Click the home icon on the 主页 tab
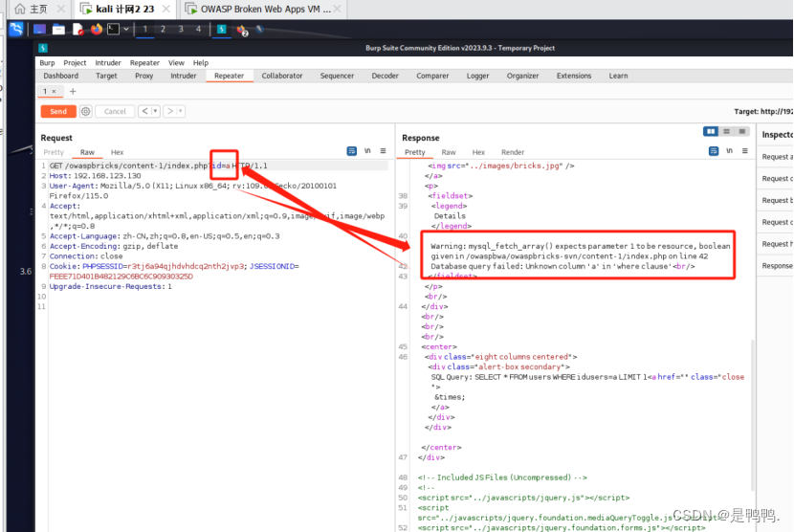This screenshot has height=532, width=794. tap(20, 9)
